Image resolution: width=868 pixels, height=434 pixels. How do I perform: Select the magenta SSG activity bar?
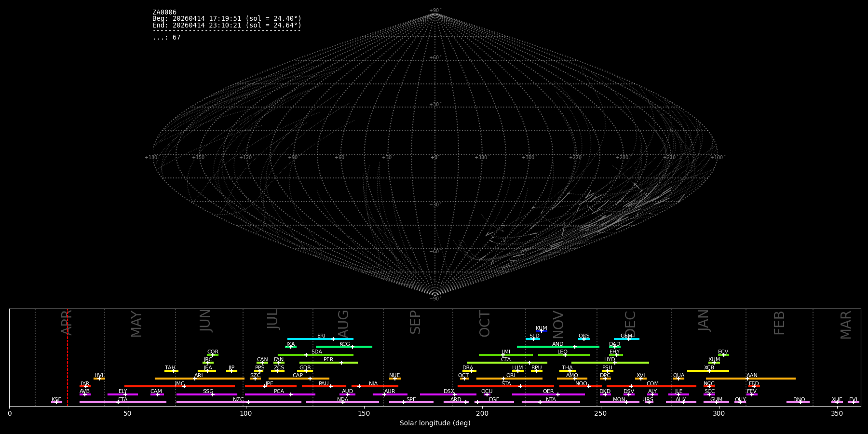click(x=207, y=394)
